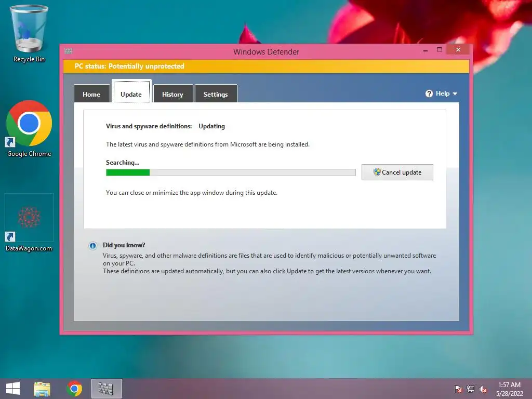Click the Searching... label

pyautogui.click(x=123, y=163)
